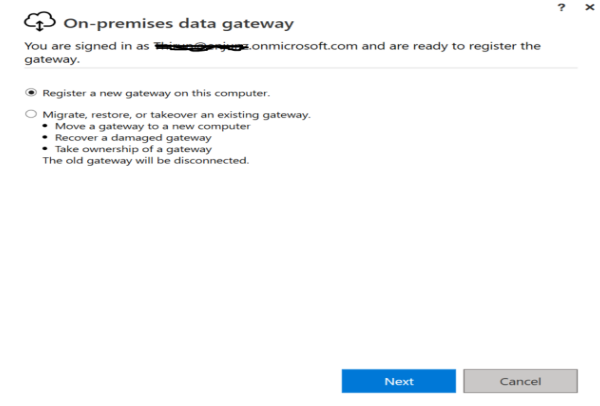The height and width of the screenshot is (406, 600).
Task: Click the "You are signed in as" text
Action: tap(87, 46)
